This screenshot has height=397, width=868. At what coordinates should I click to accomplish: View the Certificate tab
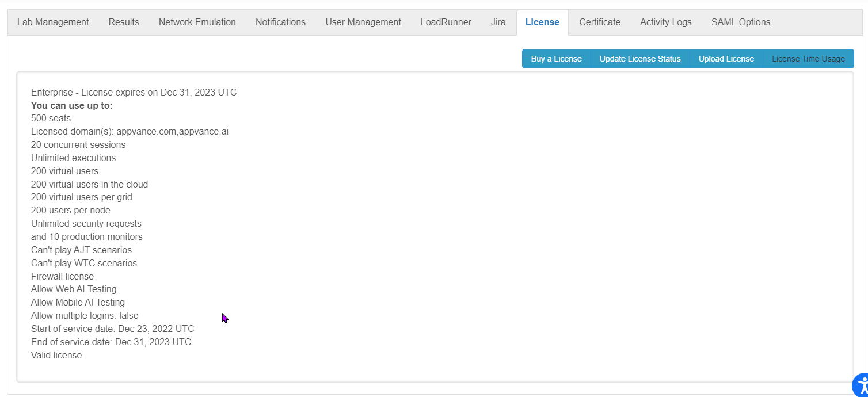coord(600,22)
